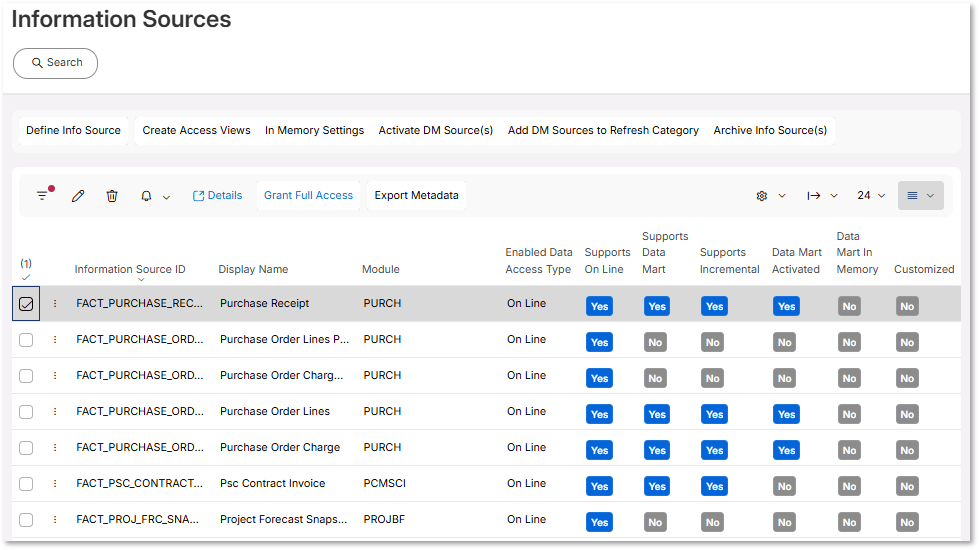Click Customized No badge for Purchase Order Charge
The height and width of the screenshot is (550, 979).
tap(907, 451)
